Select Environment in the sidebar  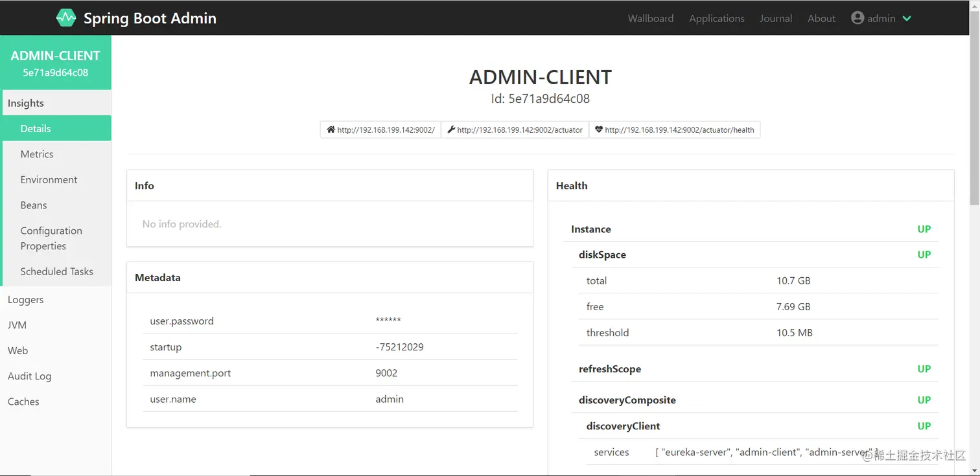pos(56,179)
